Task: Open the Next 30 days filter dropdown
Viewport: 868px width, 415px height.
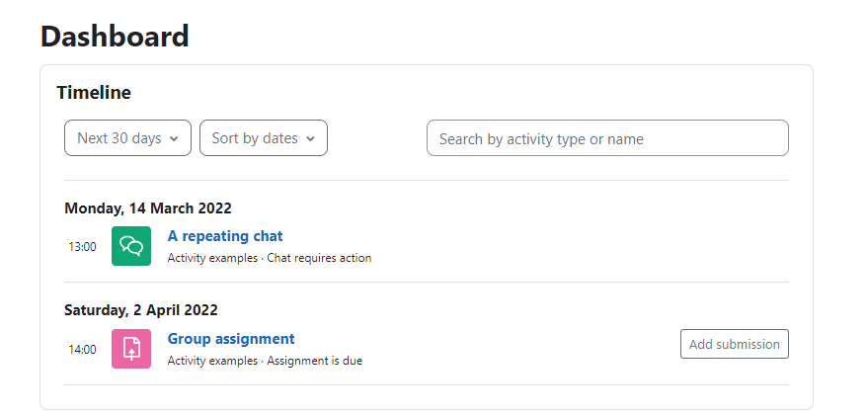Action: point(127,138)
